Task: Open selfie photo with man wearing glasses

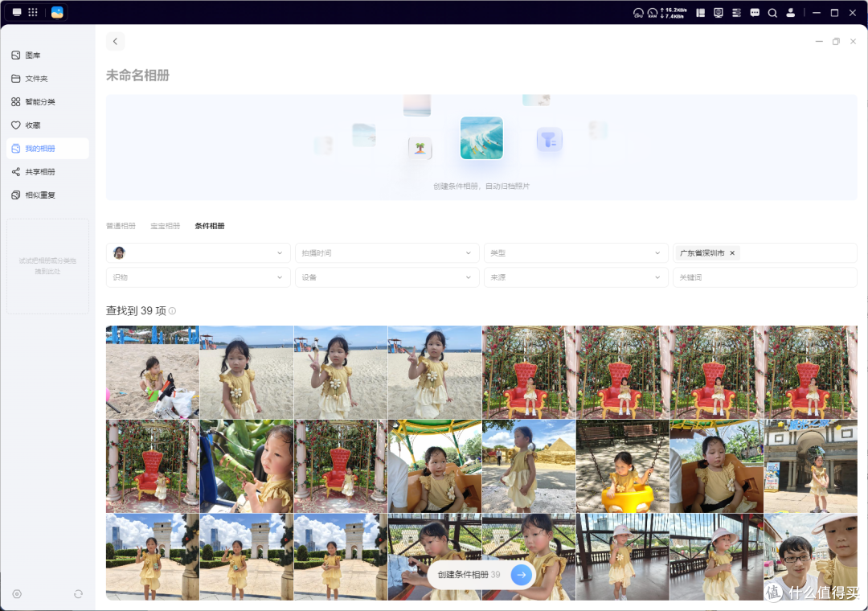Action: tap(810, 556)
